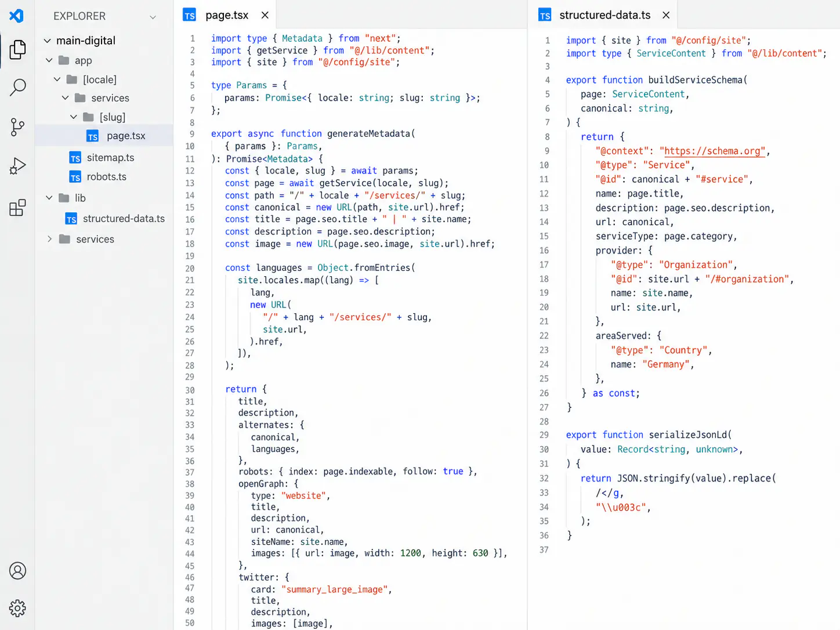
Task: Open the Source Control view
Action: pos(17,127)
